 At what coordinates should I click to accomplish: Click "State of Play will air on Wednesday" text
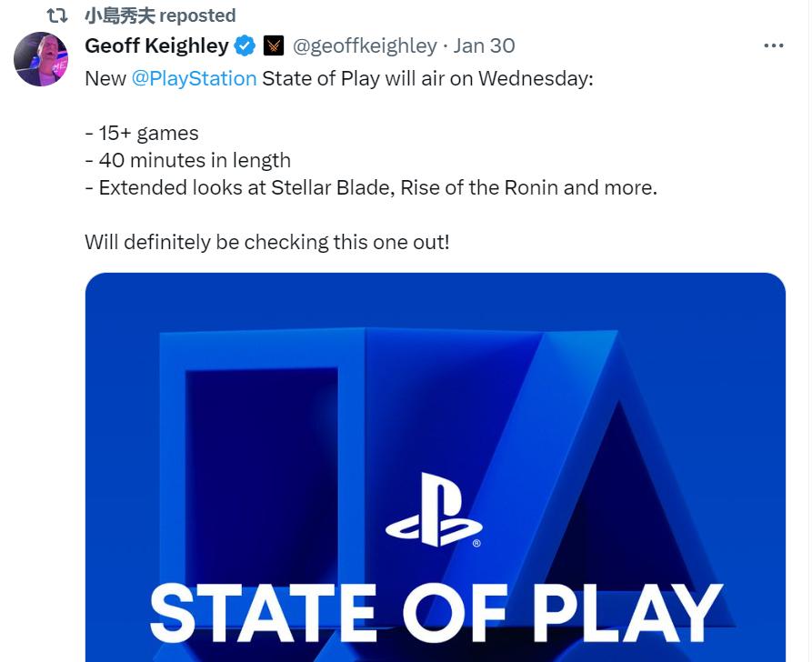(x=427, y=79)
